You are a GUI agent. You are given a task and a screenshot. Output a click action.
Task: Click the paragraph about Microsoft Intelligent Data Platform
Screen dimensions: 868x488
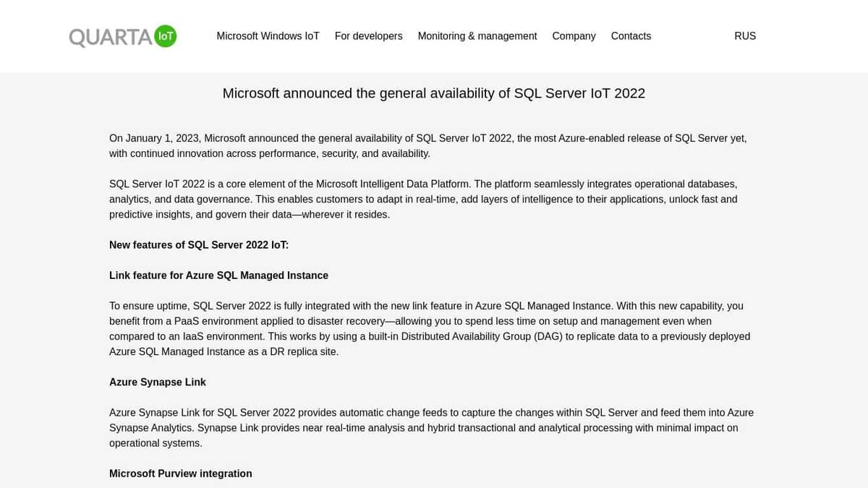pyautogui.click(x=423, y=199)
